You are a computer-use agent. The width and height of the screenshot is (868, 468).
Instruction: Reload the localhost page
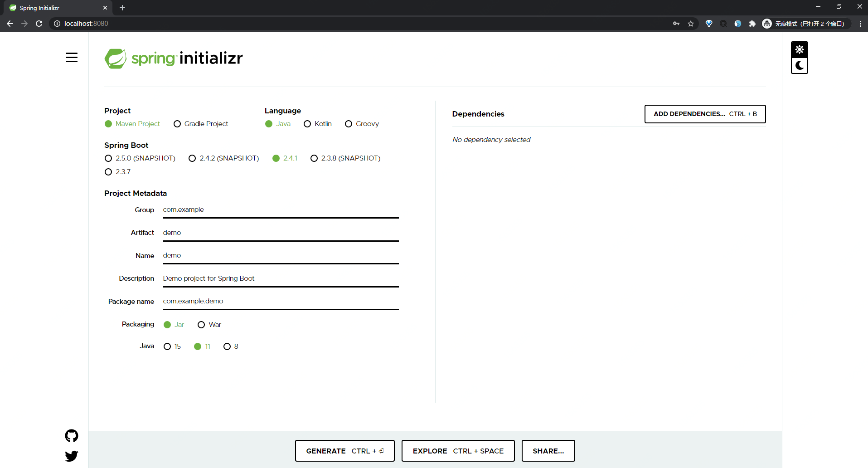pyautogui.click(x=39, y=24)
